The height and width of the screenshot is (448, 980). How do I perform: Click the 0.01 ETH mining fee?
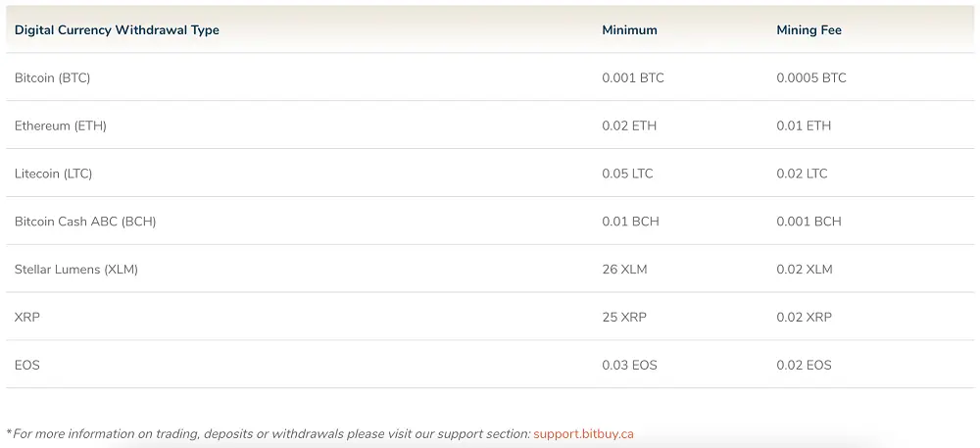click(804, 125)
